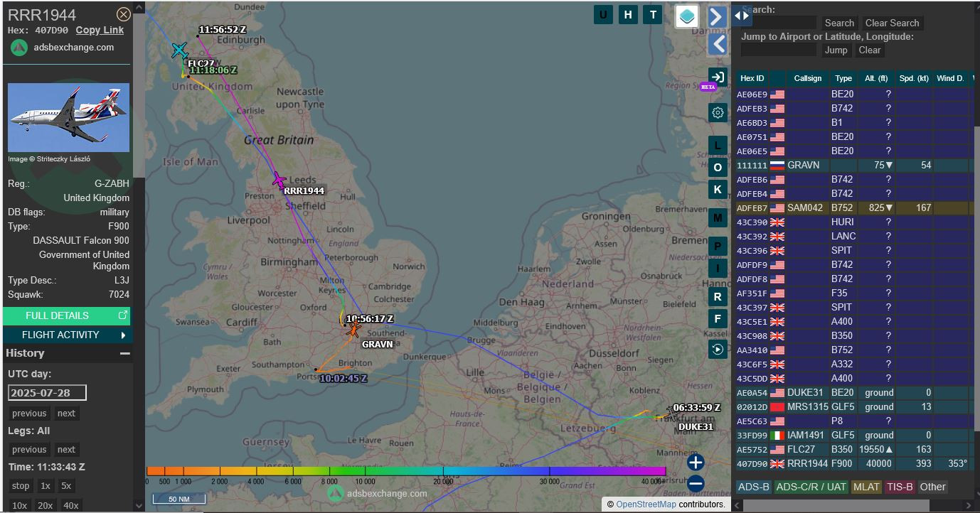The width and height of the screenshot is (980, 513).
Task: Start replay with the circular play icon
Action: (718, 349)
